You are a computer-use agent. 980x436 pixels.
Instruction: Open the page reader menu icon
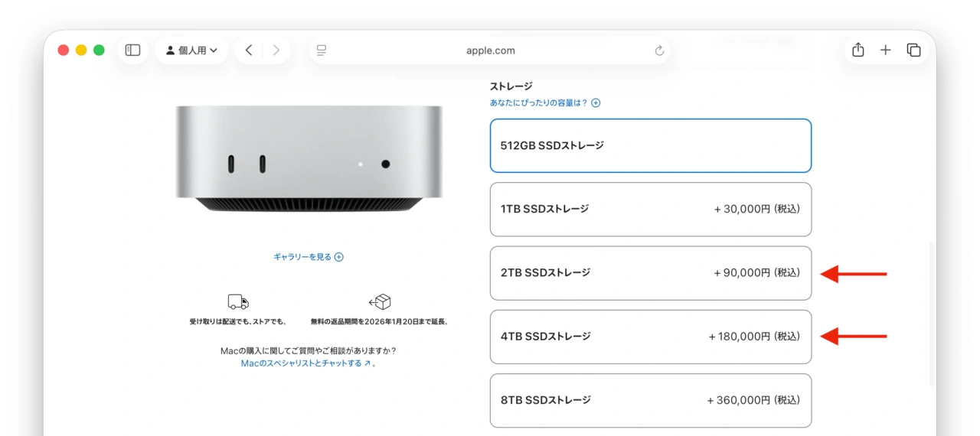(322, 50)
